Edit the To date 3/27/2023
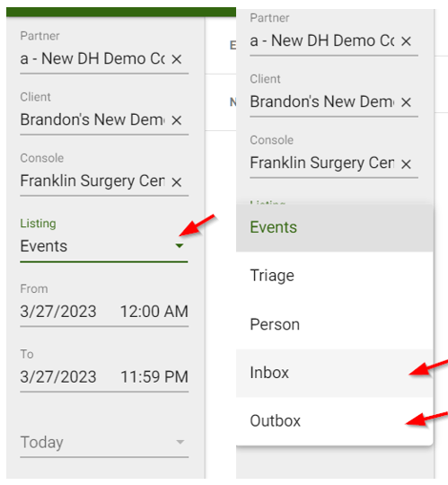The image size is (448, 485). (58, 376)
